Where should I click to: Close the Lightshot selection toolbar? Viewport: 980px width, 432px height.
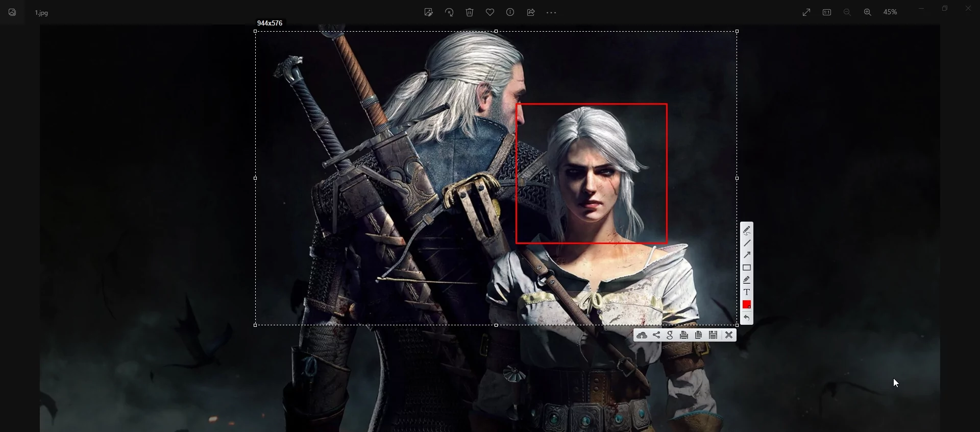pyautogui.click(x=729, y=335)
